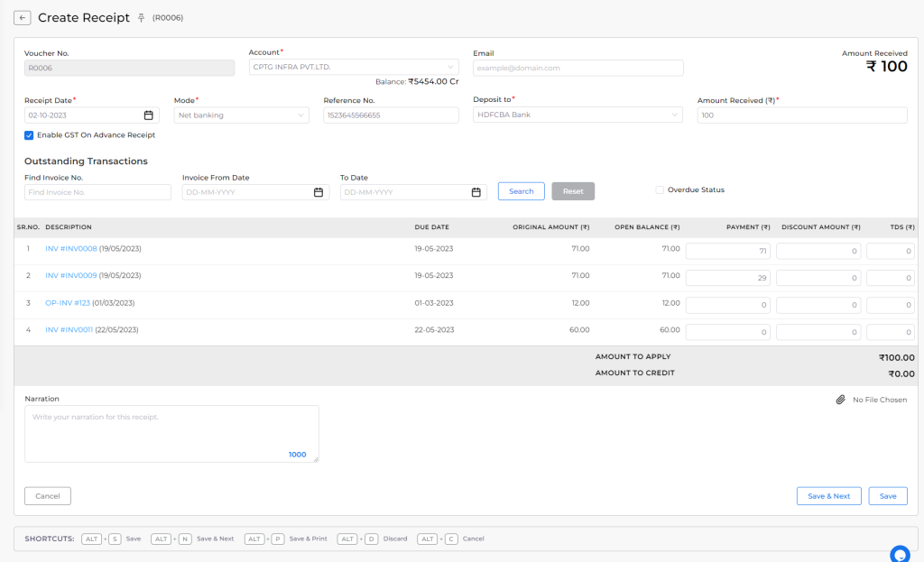
Task: Cancel the receipt creation
Action: [x=47, y=495]
